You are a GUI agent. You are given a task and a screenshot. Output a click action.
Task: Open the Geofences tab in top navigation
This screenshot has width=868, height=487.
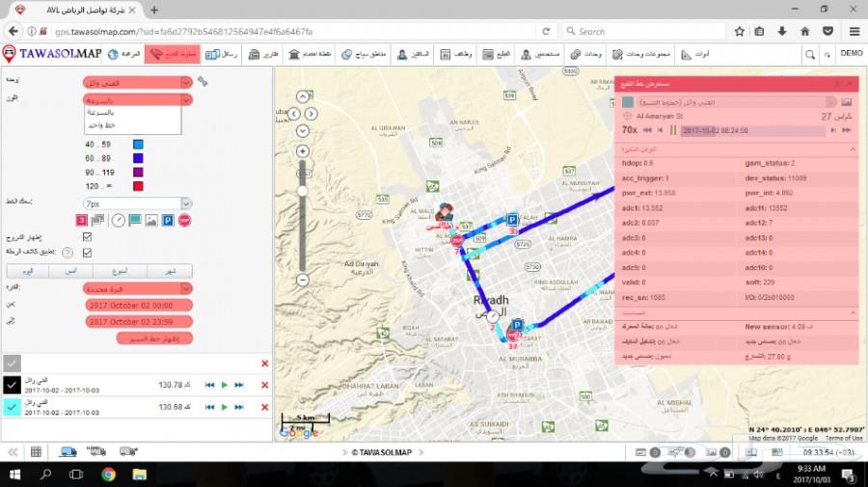[x=364, y=54]
